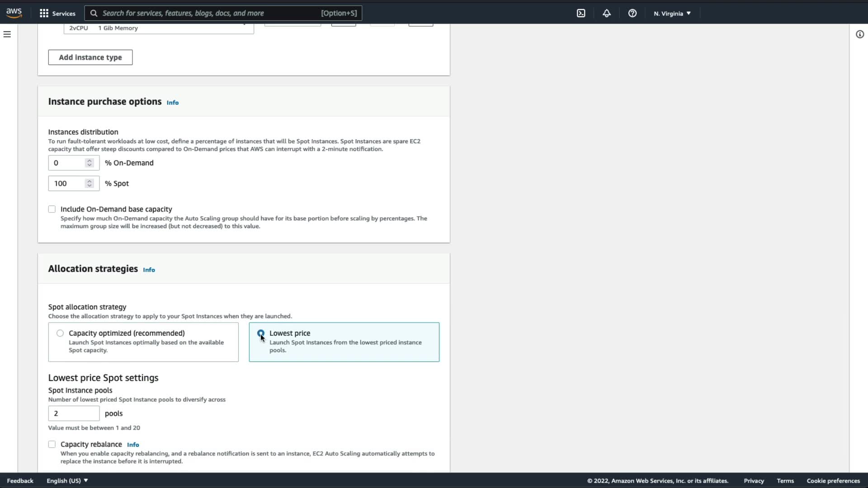
Task: Open Cookie preferences in the footer
Action: 833,481
